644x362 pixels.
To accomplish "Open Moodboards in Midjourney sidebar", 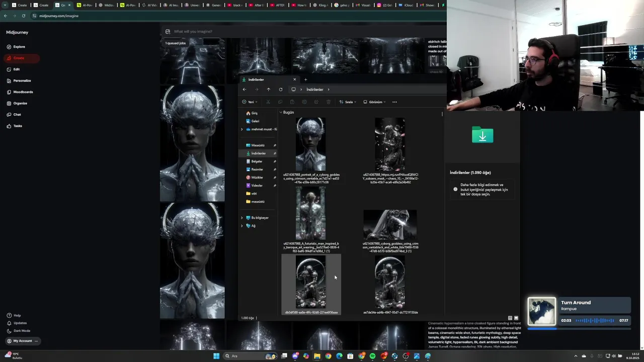I will [x=20, y=92].
